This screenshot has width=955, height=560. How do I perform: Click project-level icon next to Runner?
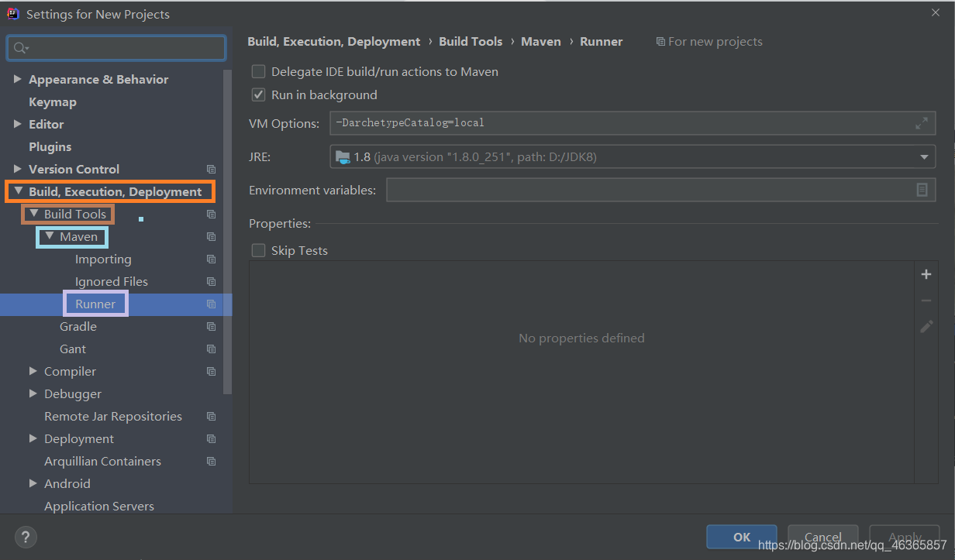pos(211,304)
